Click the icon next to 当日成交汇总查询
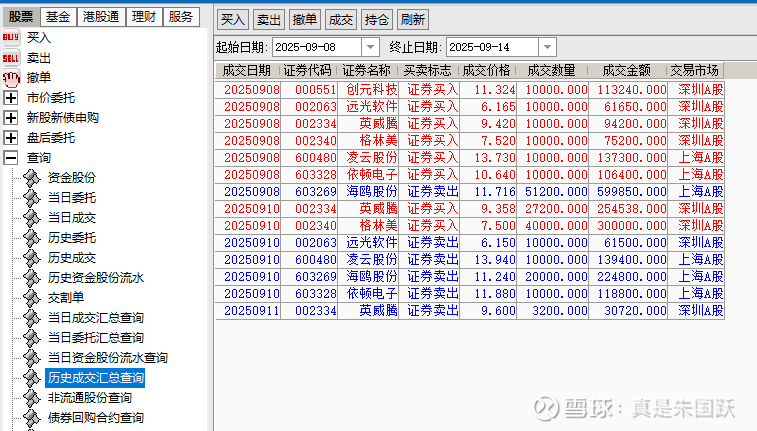The image size is (757, 431). (32, 318)
